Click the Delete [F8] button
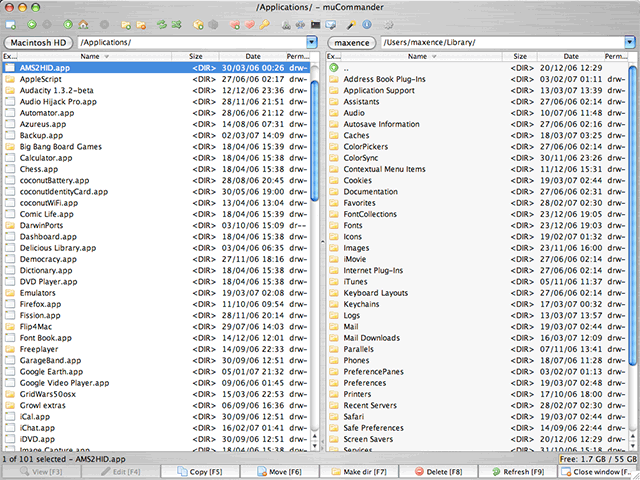Screen dimensions: 640x480 [x=438, y=472]
